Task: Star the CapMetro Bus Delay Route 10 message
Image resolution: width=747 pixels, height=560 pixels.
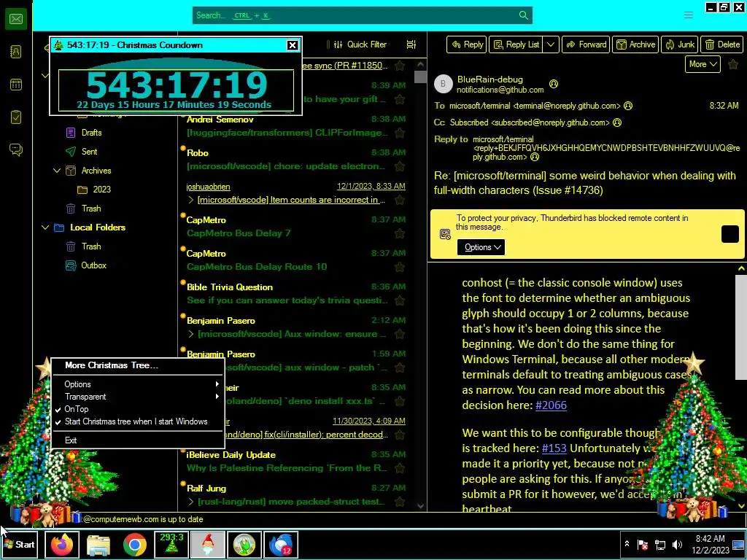Action: pyautogui.click(x=400, y=267)
